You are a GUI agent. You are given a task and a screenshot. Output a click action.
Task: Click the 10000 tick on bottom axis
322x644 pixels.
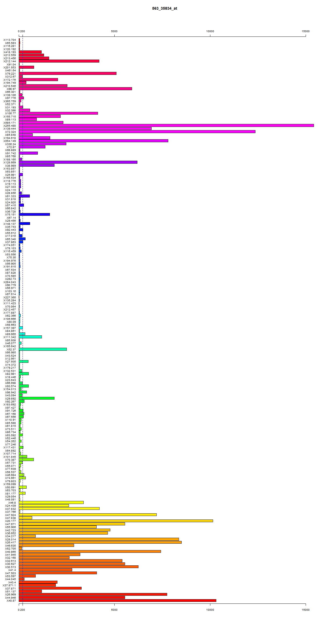tap(210, 610)
